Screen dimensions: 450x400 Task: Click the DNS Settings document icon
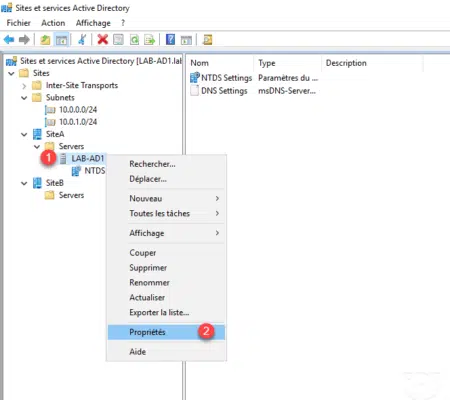[194, 91]
